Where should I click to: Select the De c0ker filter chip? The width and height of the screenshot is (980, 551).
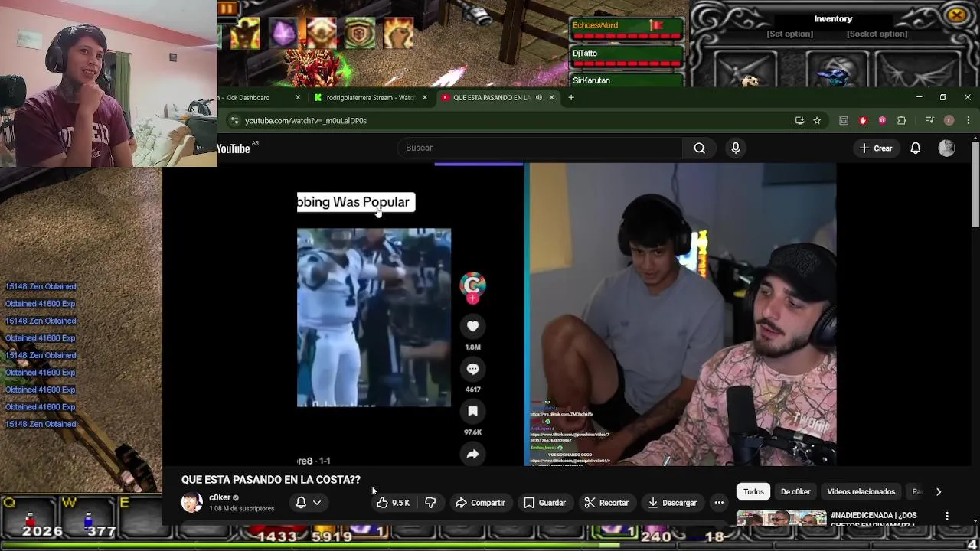pos(795,492)
